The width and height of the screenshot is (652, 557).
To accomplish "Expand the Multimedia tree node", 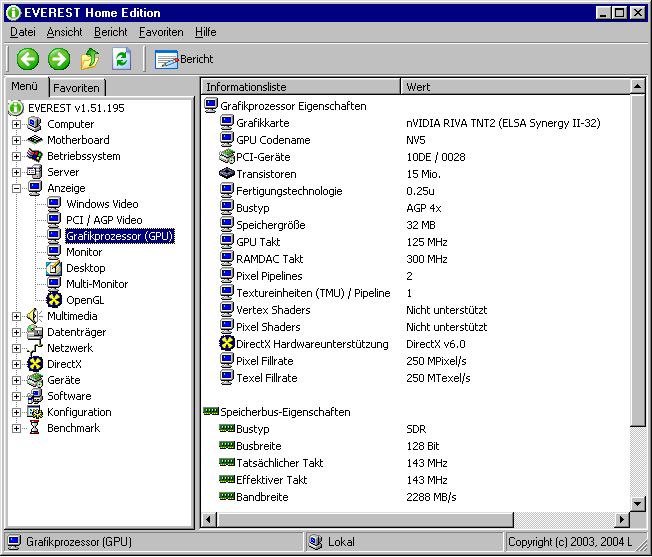I will 16,316.
